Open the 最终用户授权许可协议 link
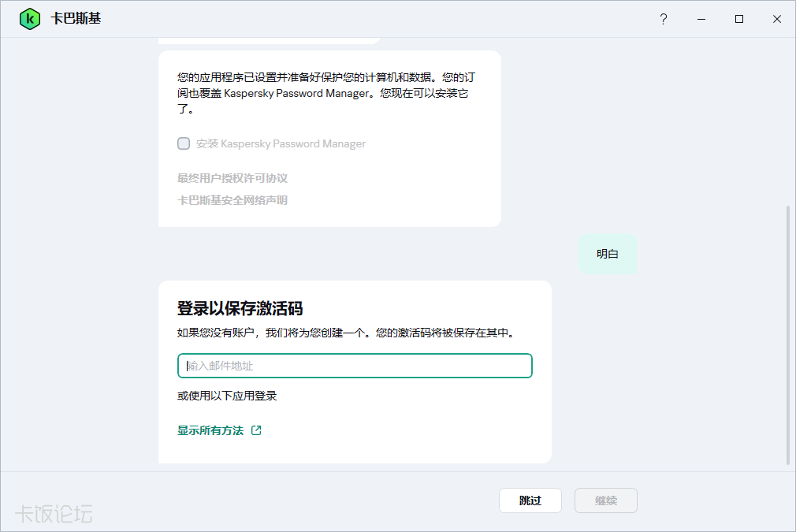The height and width of the screenshot is (532, 796). pos(232,178)
